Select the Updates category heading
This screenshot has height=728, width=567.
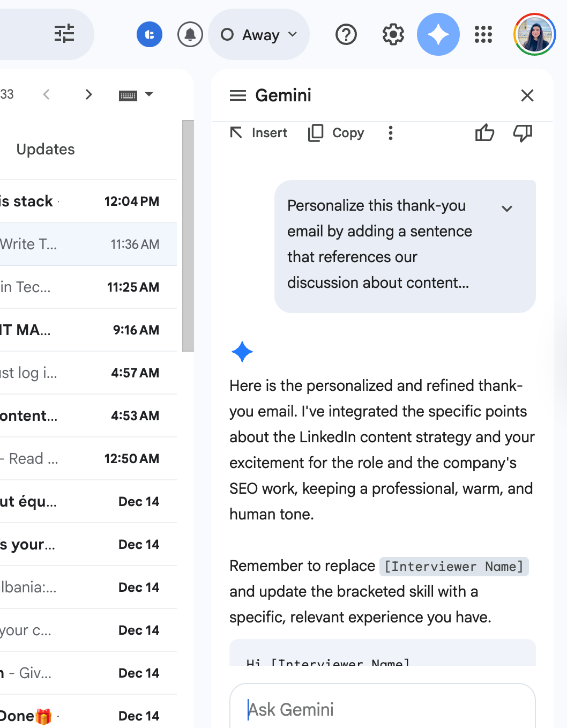click(46, 149)
